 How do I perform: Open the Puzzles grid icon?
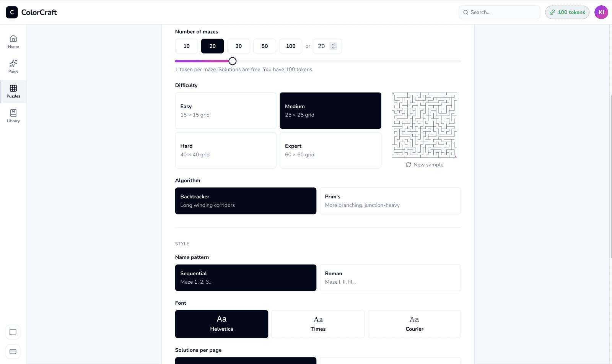[x=13, y=88]
